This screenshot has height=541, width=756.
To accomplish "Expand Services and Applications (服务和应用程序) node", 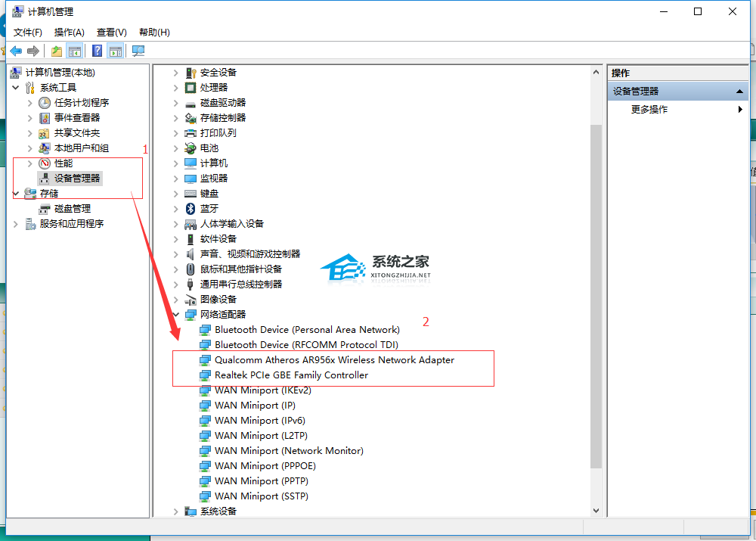I will [15, 224].
